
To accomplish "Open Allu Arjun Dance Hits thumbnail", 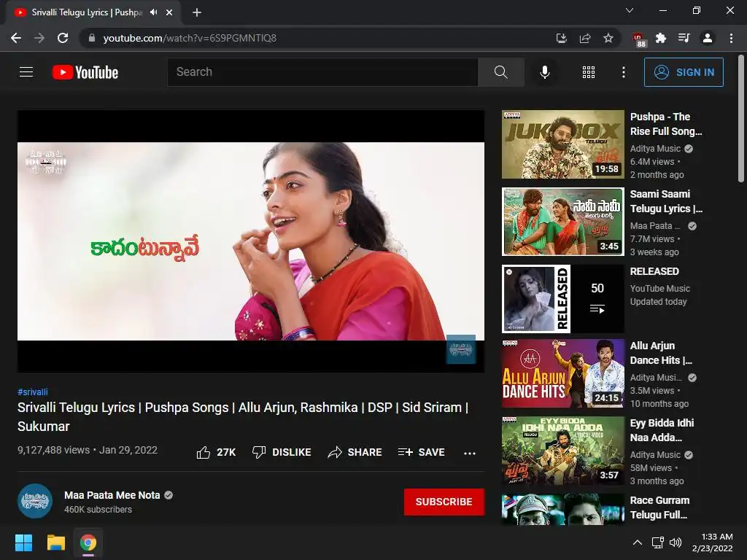I will [x=563, y=373].
